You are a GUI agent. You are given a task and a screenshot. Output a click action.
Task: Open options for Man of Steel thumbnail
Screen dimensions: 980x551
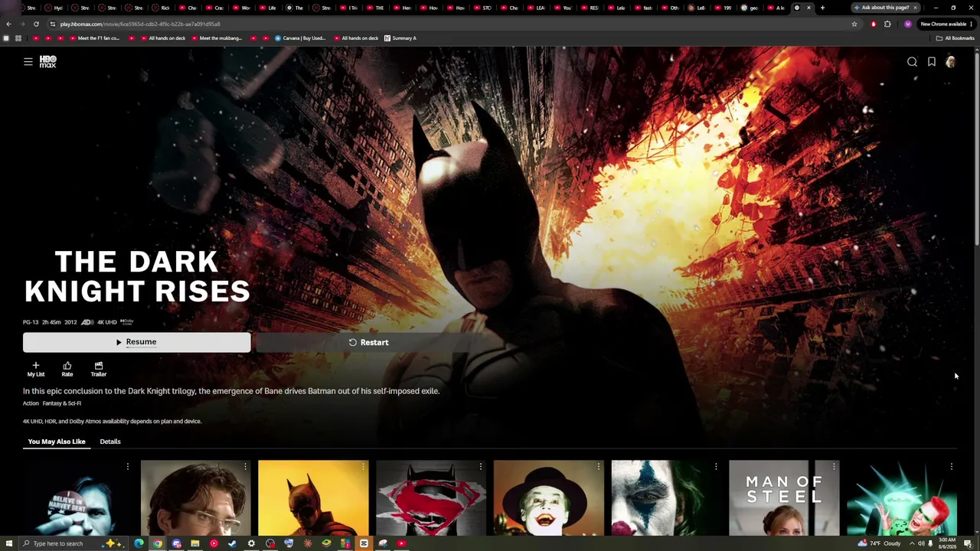point(834,466)
